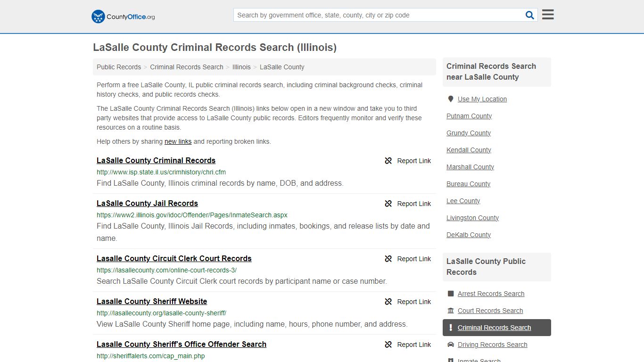Open Livingston County nearby link
The height and width of the screenshot is (362, 644).
[x=472, y=218]
